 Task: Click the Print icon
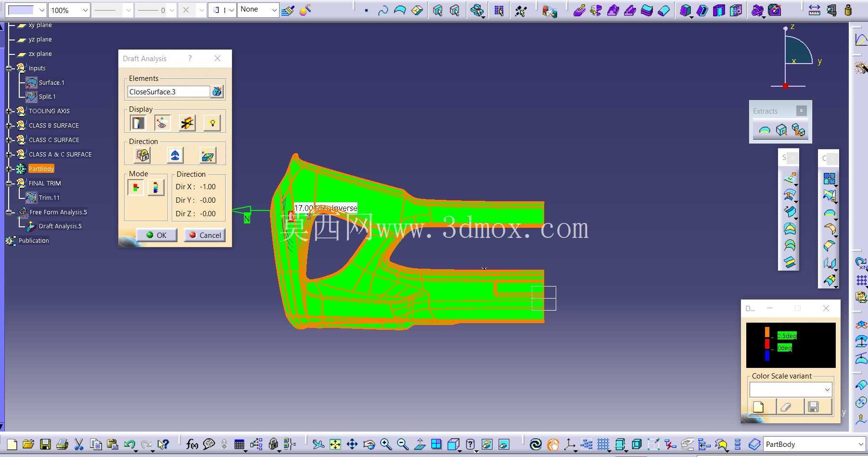62,444
